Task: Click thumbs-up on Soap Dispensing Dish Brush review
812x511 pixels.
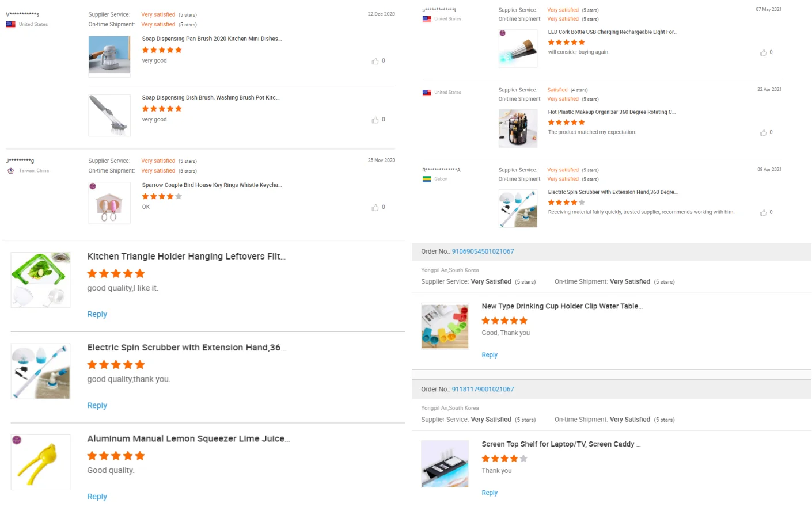Action: coord(375,120)
